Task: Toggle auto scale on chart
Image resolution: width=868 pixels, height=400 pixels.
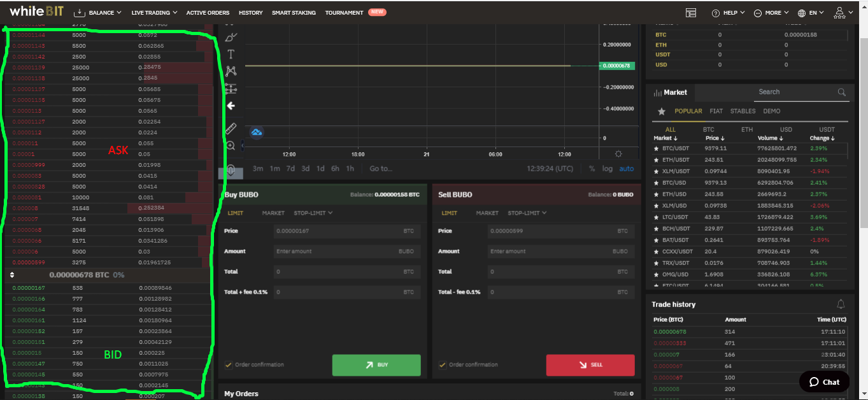Action: pyautogui.click(x=627, y=169)
